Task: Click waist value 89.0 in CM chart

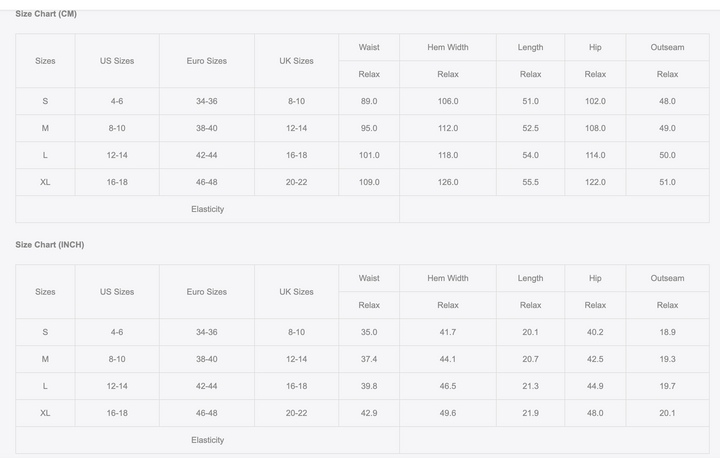Action: [x=369, y=102]
